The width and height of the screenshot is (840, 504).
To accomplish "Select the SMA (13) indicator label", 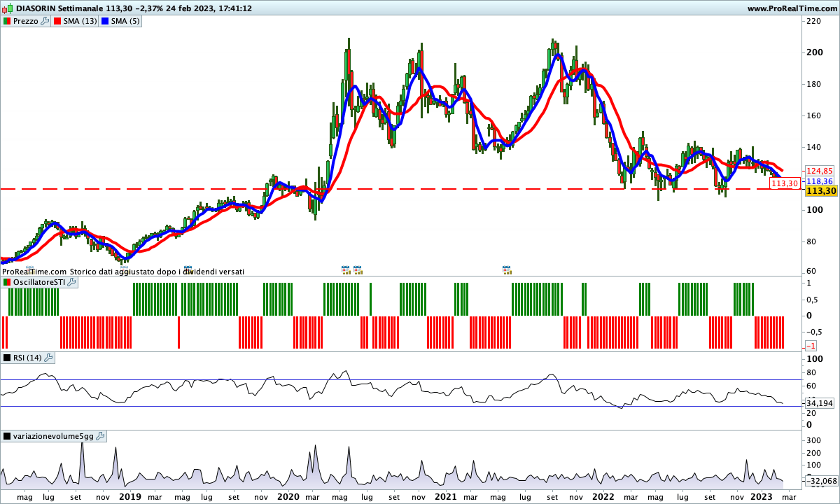I will click(80, 21).
